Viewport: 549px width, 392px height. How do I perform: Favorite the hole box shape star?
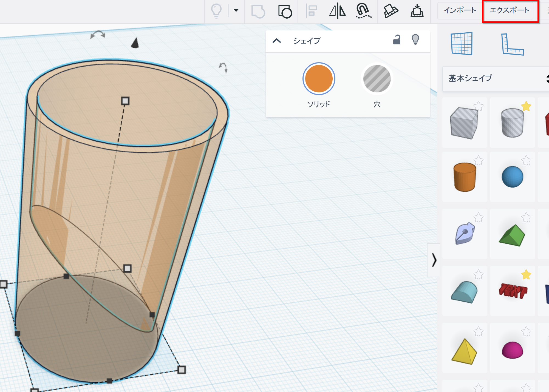pyautogui.click(x=479, y=106)
